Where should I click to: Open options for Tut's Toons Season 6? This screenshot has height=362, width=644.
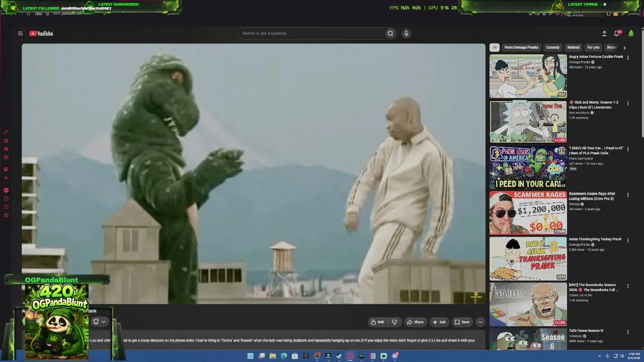point(628,332)
